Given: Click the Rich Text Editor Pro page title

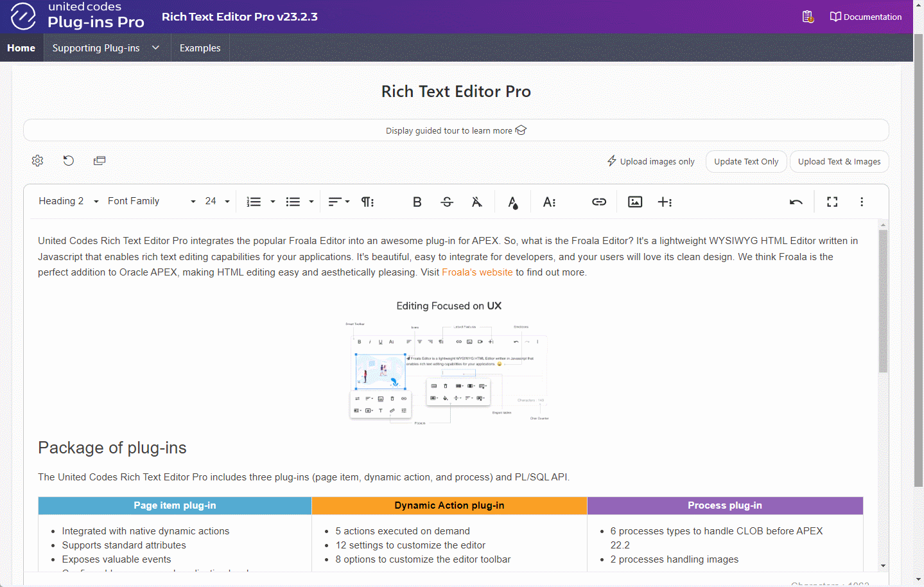Looking at the screenshot, I should pyautogui.click(x=456, y=91).
